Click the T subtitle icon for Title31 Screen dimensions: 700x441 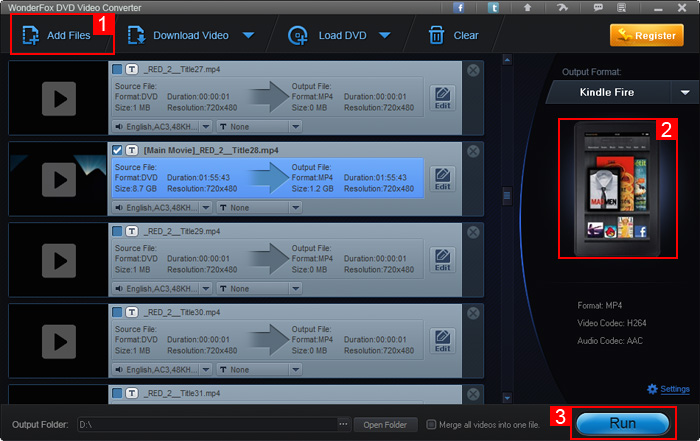pyautogui.click(x=132, y=393)
